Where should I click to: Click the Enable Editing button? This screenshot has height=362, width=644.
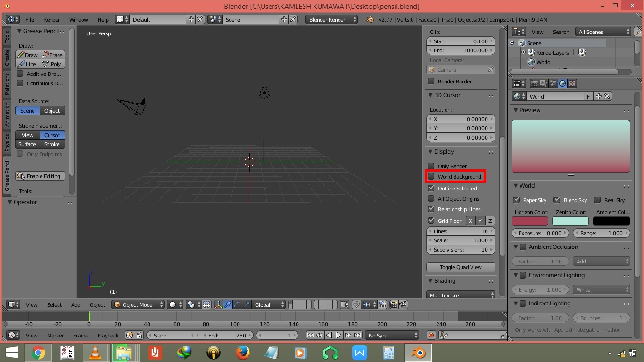point(40,176)
